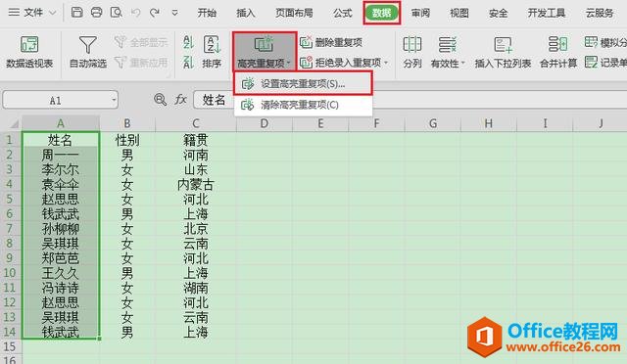Viewport: 627px width, 364px height.
Task: Switch to the 页面布局 tab
Action: tap(294, 13)
